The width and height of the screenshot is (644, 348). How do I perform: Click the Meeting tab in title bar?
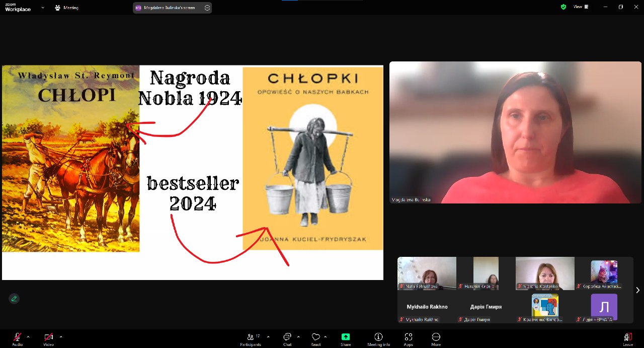coord(66,8)
